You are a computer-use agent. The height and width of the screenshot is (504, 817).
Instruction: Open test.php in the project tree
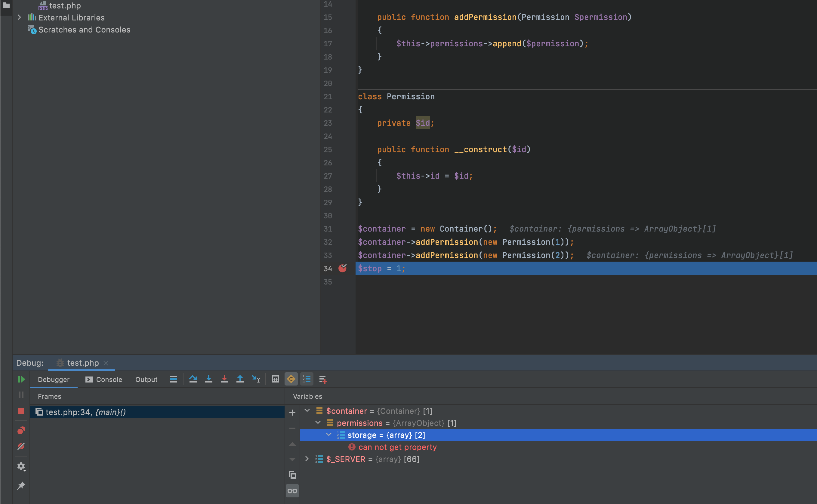[x=65, y=6]
